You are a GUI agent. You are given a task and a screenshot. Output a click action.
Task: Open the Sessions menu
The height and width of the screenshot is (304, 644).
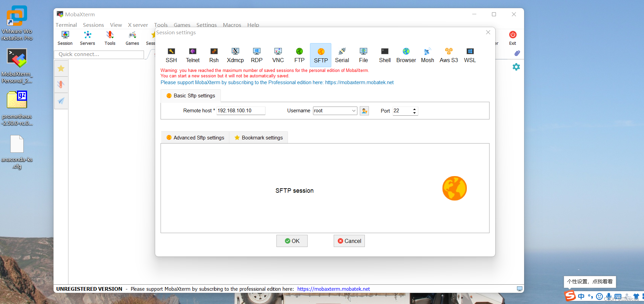click(x=94, y=25)
